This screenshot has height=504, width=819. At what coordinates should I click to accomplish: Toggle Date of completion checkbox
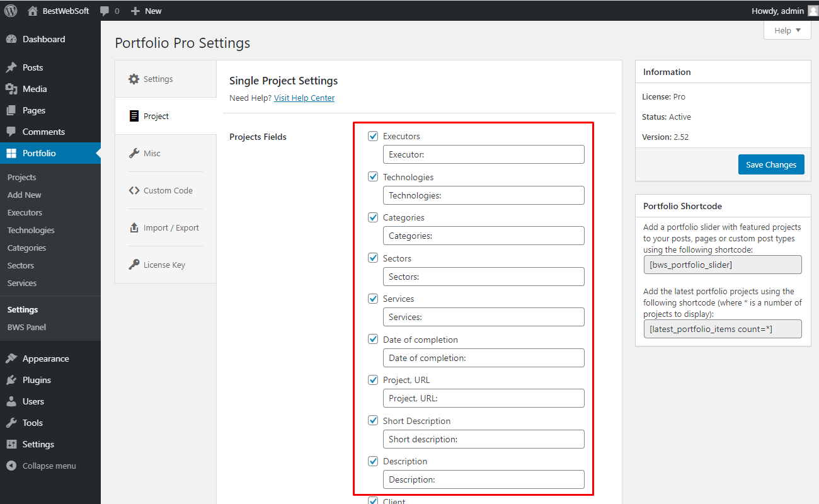point(373,340)
